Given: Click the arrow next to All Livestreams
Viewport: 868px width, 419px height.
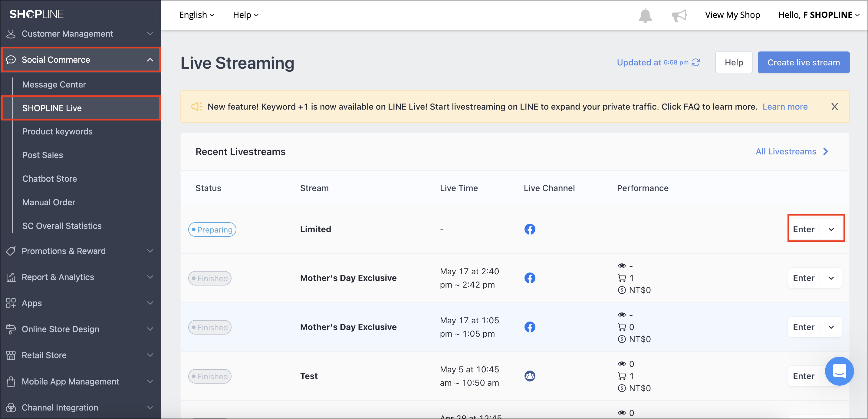Looking at the screenshot, I should [826, 151].
